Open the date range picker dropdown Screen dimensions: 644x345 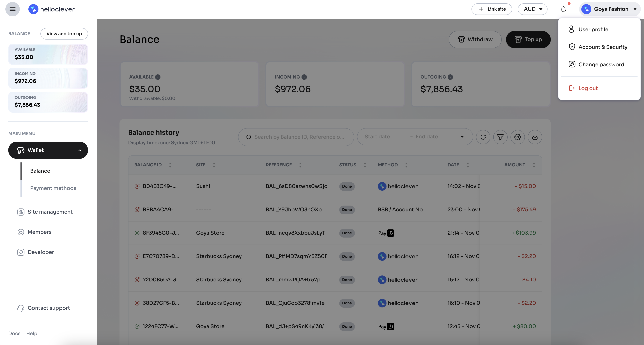tap(462, 137)
